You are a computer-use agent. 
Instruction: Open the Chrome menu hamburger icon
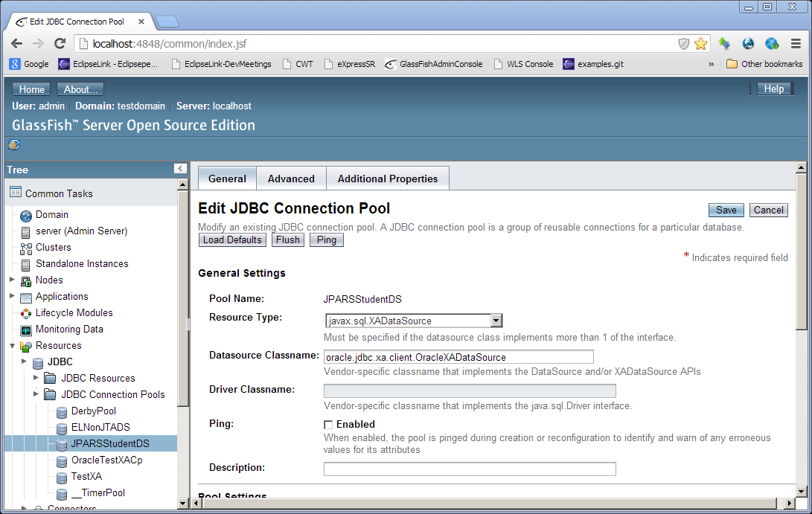pyautogui.click(x=796, y=43)
